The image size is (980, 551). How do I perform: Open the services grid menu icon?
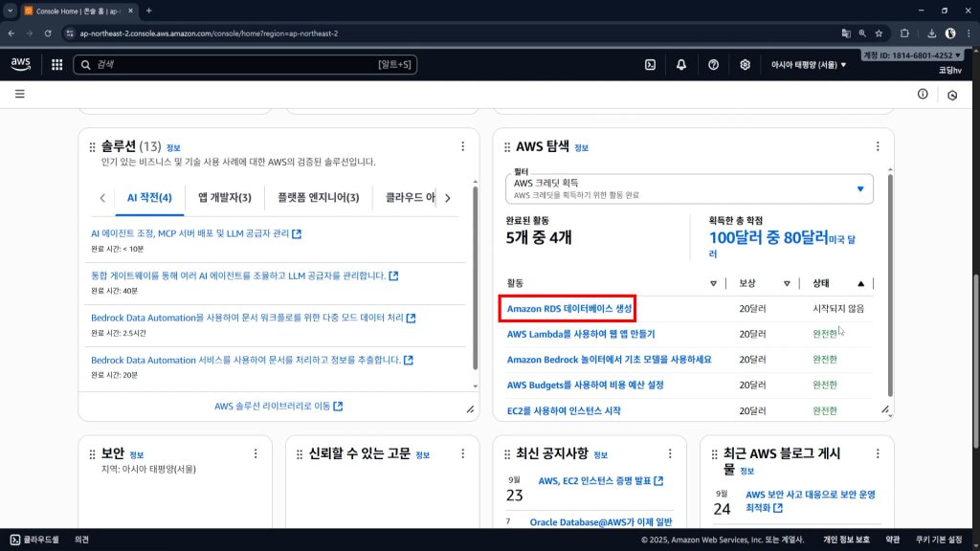click(x=56, y=64)
